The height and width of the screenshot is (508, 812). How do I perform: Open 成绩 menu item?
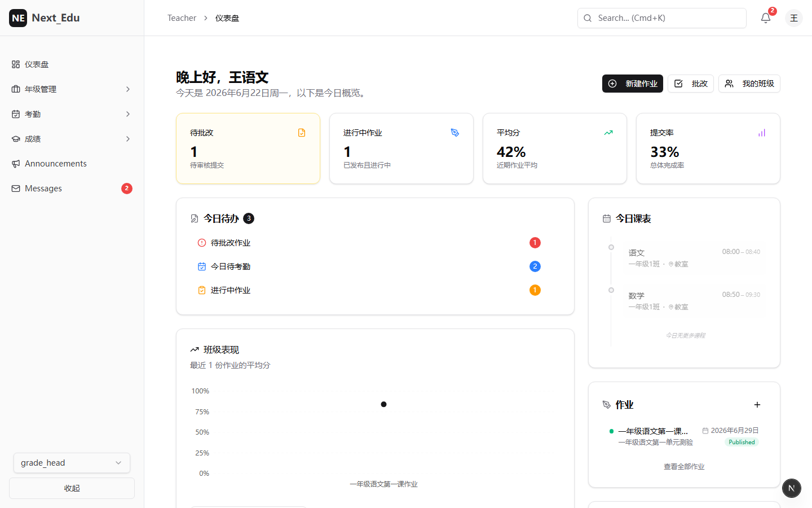point(72,139)
